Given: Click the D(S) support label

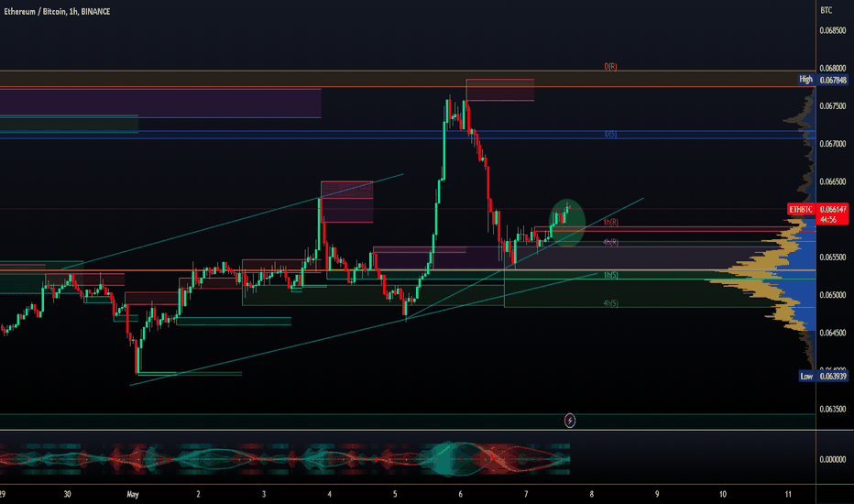Looking at the screenshot, I should point(610,134).
